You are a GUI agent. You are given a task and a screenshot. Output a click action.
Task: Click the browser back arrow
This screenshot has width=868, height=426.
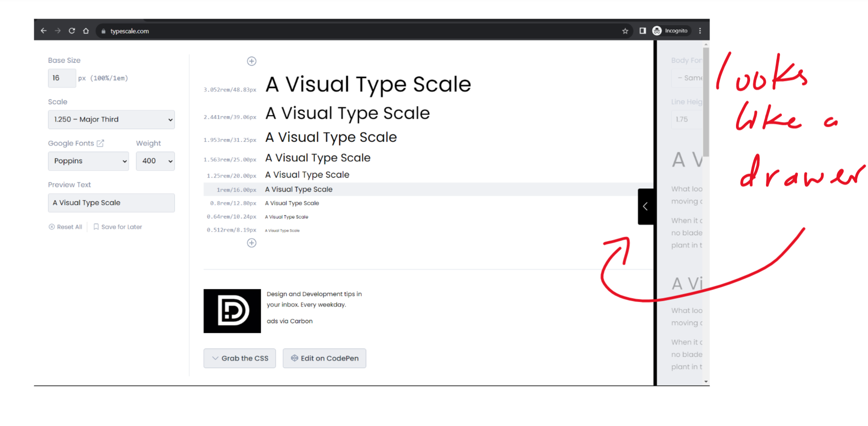point(44,31)
